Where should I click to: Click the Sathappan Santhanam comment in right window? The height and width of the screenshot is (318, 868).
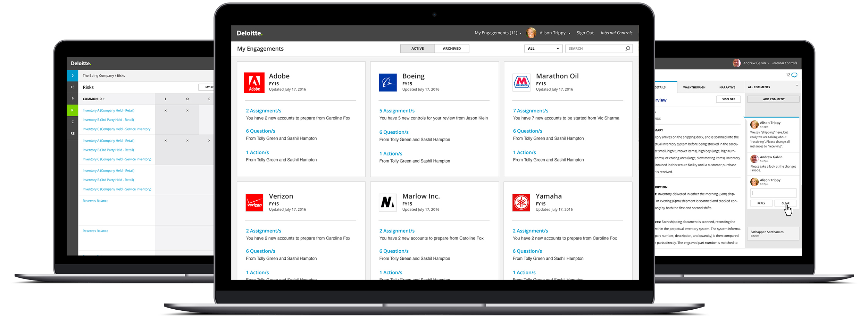click(x=773, y=233)
